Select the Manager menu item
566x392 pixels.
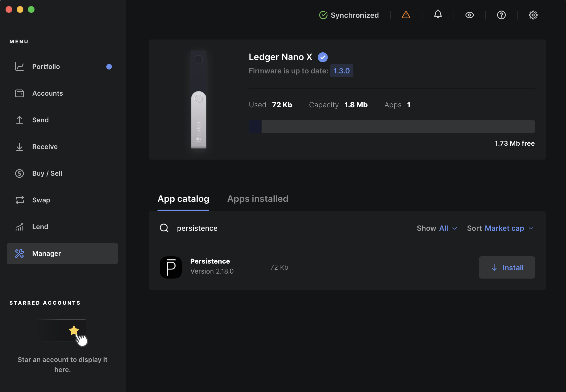[x=62, y=254]
